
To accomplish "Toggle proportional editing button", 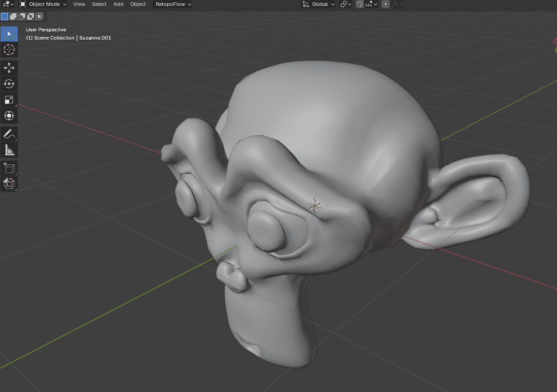I will pyautogui.click(x=386, y=4).
